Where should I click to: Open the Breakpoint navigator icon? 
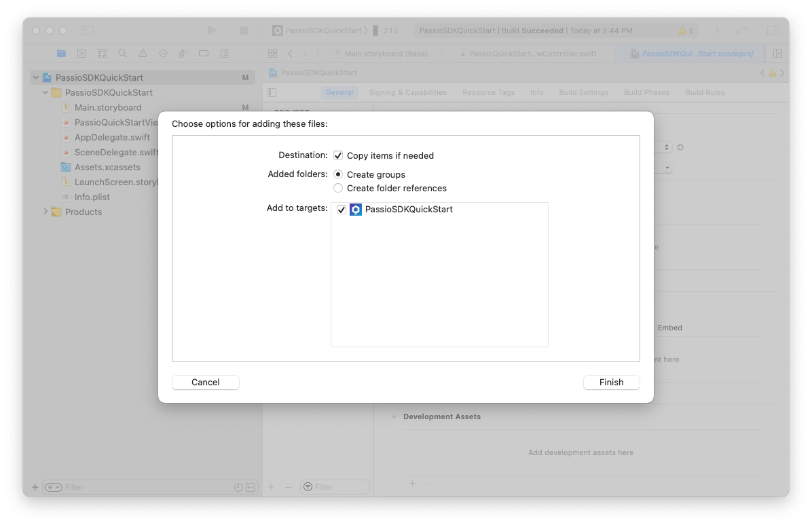[x=204, y=54]
